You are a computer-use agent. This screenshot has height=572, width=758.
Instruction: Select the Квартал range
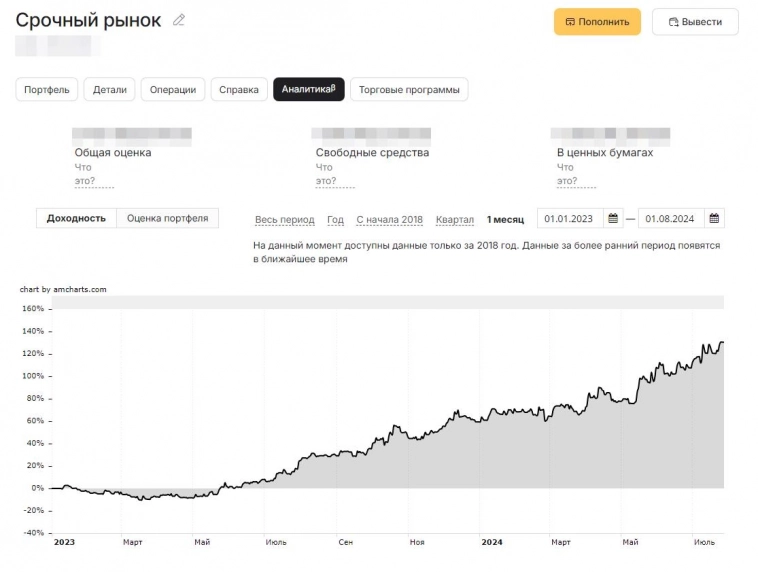(455, 220)
